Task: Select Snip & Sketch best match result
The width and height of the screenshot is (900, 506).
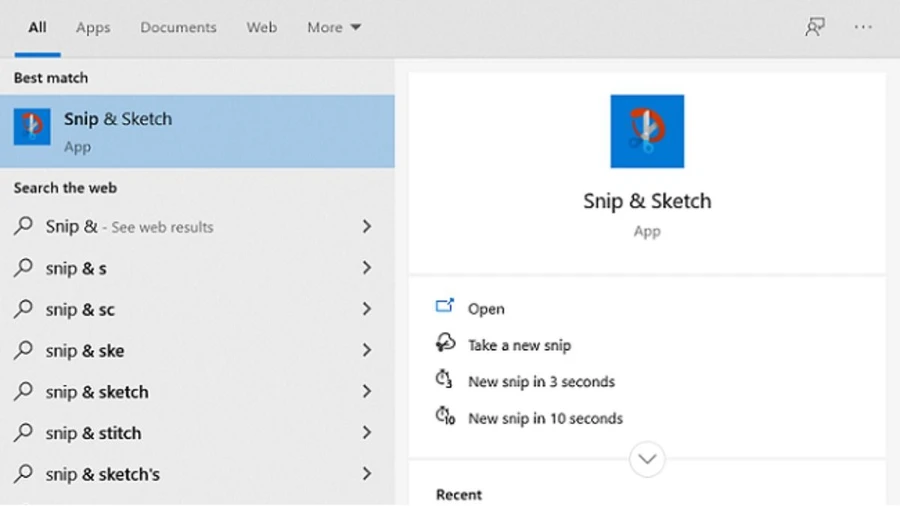Action: click(x=197, y=131)
